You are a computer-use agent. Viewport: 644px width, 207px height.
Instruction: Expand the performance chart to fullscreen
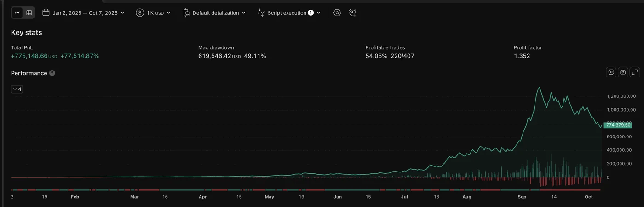point(635,72)
